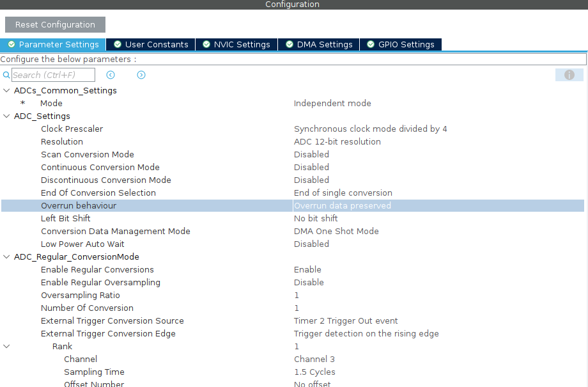Go to previous search result arrow
The image size is (588, 387).
(x=110, y=75)
